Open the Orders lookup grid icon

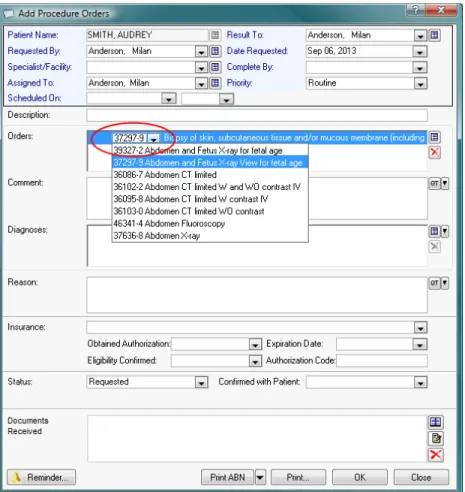click(x=434, y=137)
